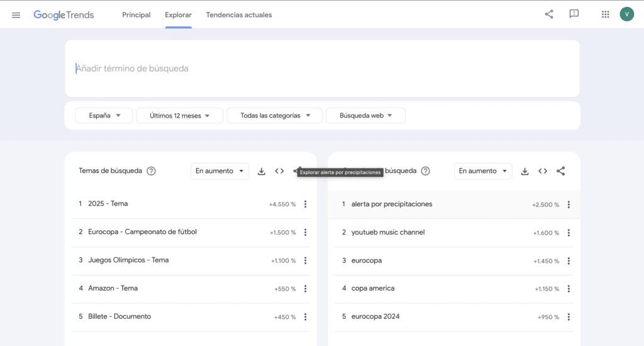
Task: Go to the Principal tab
Action: pyautogui.click(x=136, y=15)
